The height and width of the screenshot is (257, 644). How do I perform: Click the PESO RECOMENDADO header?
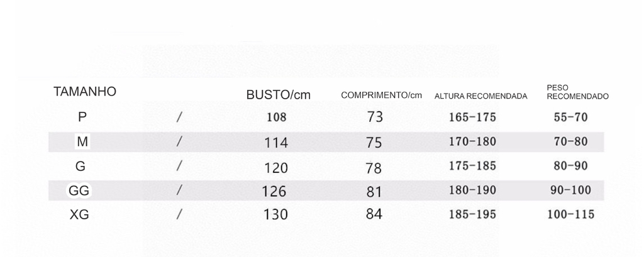click(x=577, y=92)
